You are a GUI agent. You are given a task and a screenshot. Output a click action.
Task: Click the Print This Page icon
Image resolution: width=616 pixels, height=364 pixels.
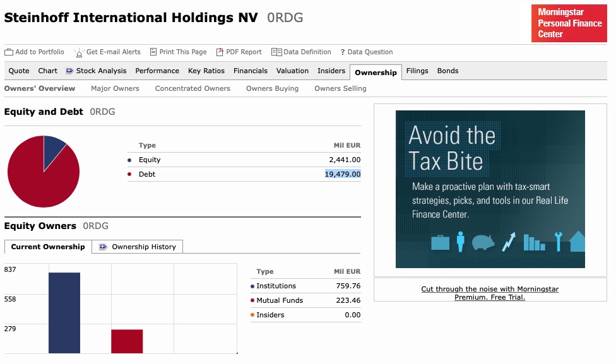point(136,52)
